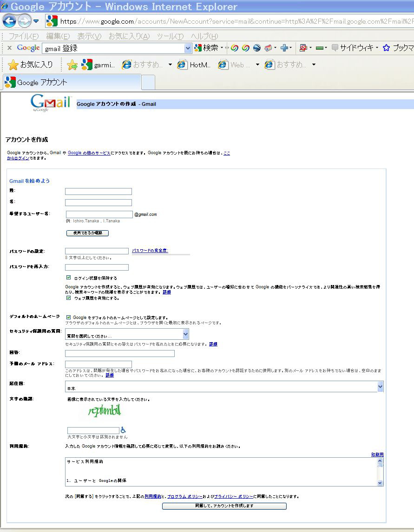414x532 pixels.
Task: Click the popup blocker icon on toolbar
Action: pyautogui.click(x=303, y=48)
